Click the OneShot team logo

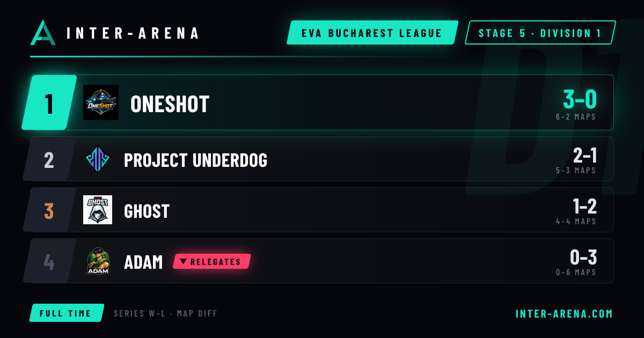101,102
